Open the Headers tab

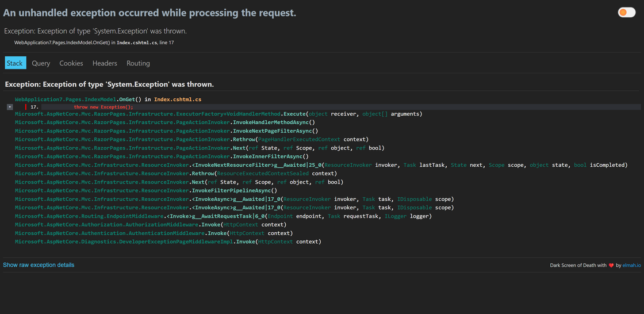coord(105,63)
